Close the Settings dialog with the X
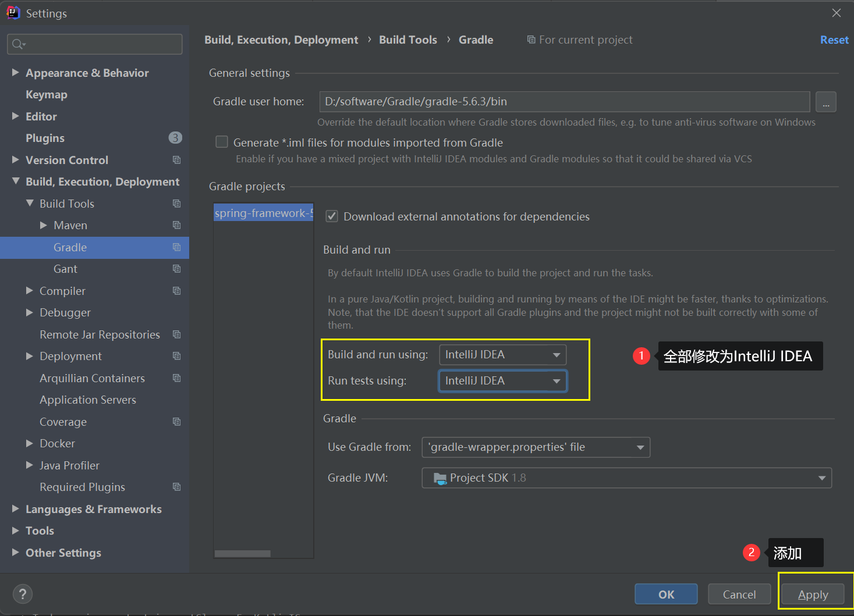Viewport: 854px width, 616px height. point(837,13)
